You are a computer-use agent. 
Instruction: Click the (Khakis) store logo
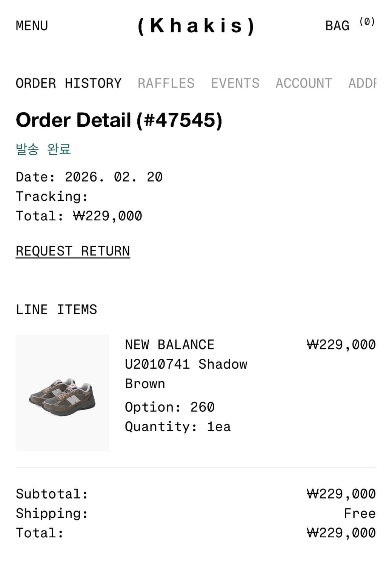[x=196, y=26]
